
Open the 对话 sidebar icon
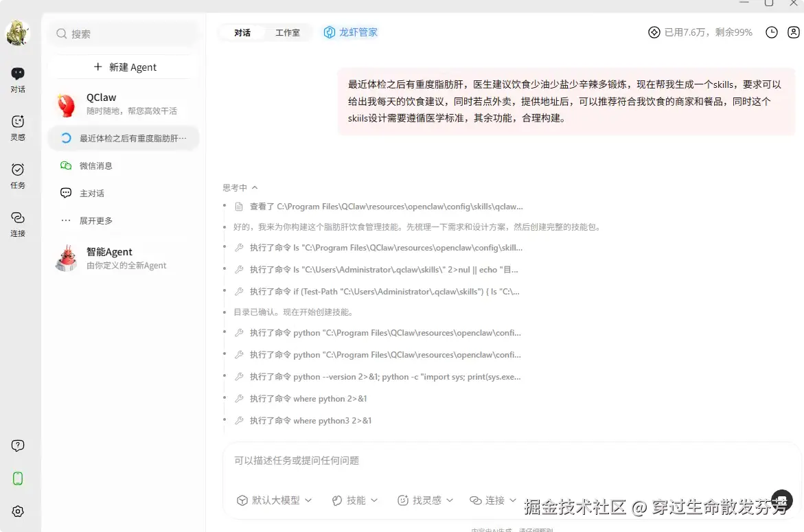(x=18, y=80)
